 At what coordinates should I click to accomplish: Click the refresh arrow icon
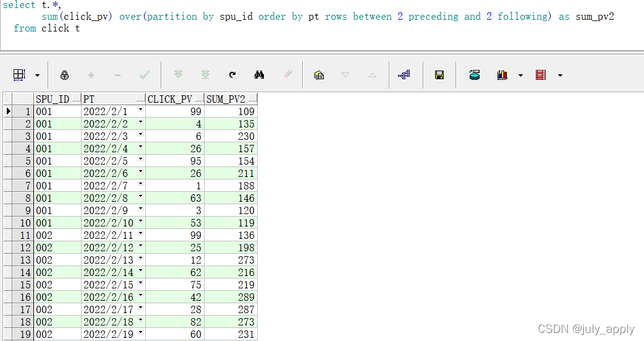click(x=232, y=75)
